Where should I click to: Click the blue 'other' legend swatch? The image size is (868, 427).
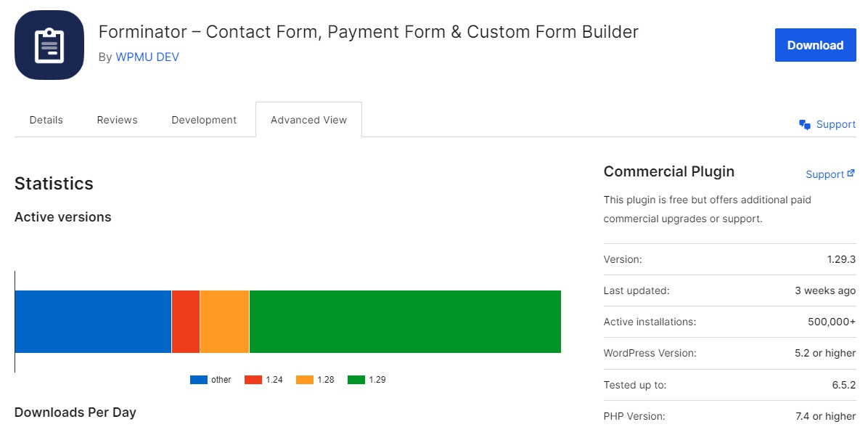199,380
